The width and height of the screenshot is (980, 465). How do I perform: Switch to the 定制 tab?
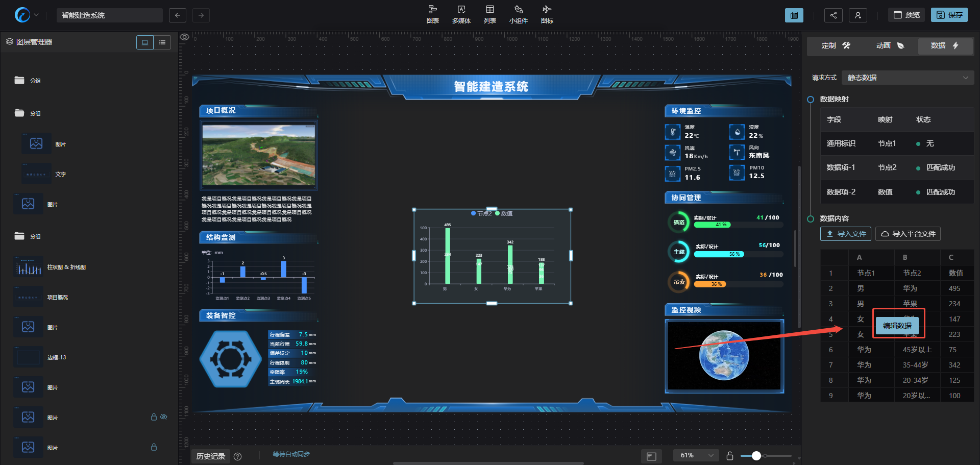835,46
